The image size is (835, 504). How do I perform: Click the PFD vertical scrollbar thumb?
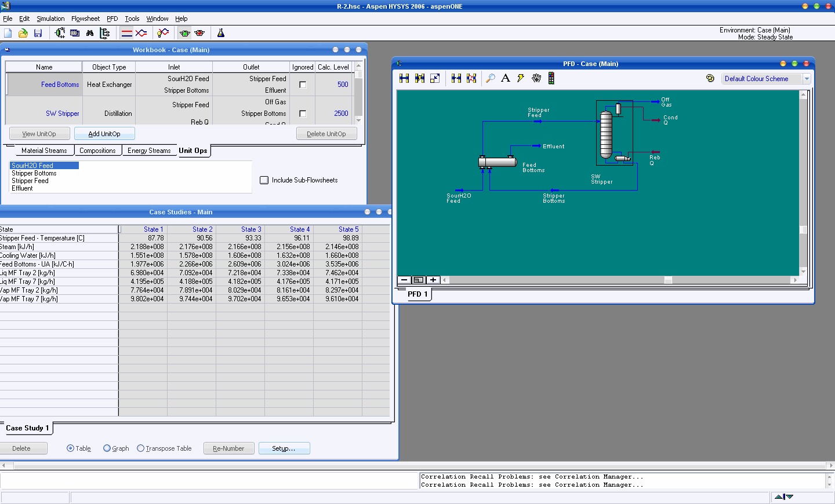coord(803,230)
